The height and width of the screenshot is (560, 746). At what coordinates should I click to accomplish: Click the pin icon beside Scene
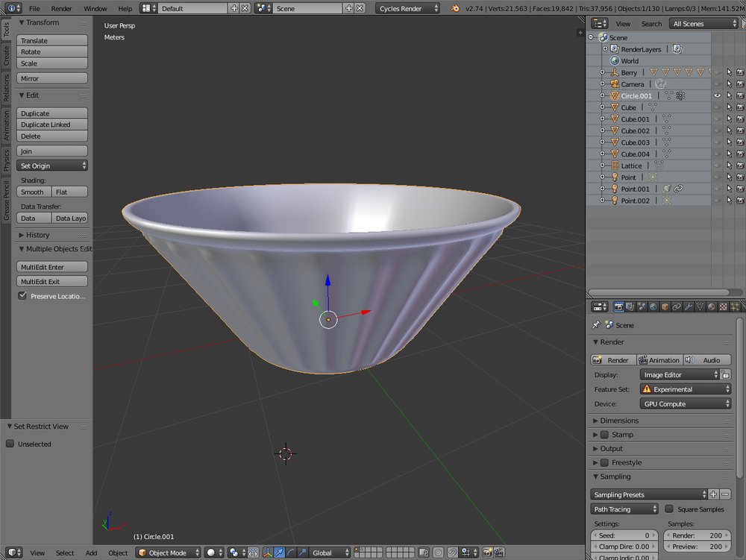(595, 325)
